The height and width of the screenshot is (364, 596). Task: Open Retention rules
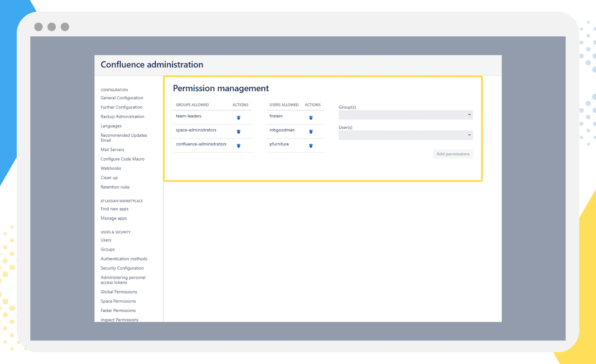pyautogui.click(x=115, y=187)
